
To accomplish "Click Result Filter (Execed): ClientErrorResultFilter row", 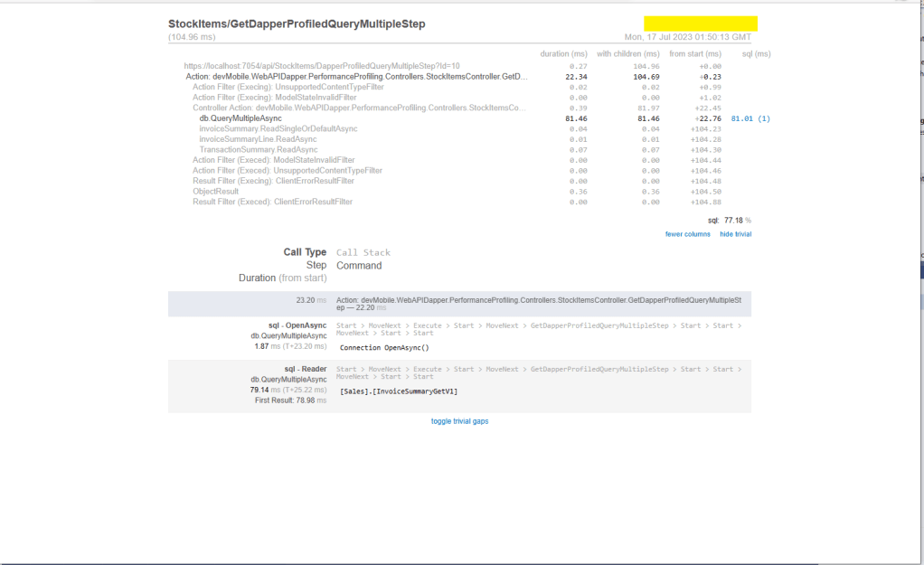I will 272,202.
